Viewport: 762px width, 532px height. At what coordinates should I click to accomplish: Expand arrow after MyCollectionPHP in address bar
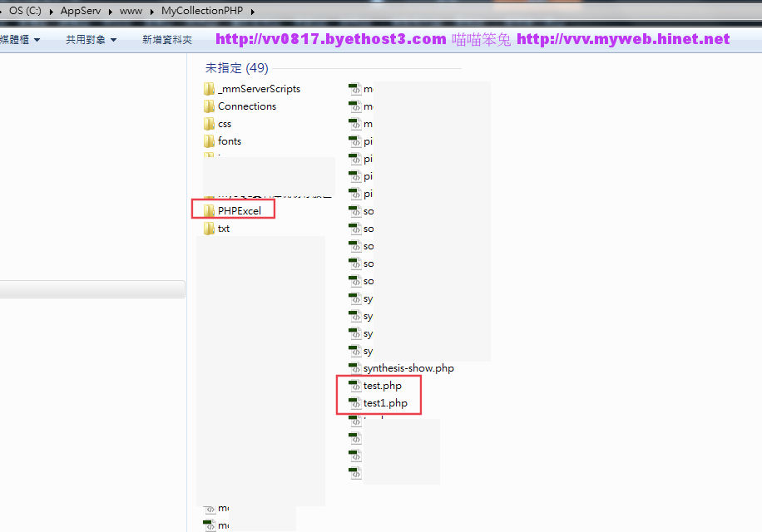pyautogui.click(x=252, y=12)
